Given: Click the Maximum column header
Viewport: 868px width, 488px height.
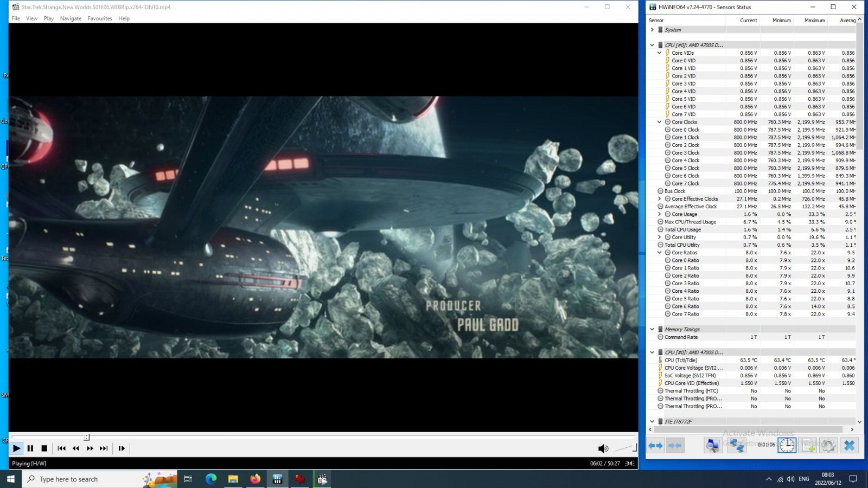Looking at the screenshot, I should click(x=811, y=20).
